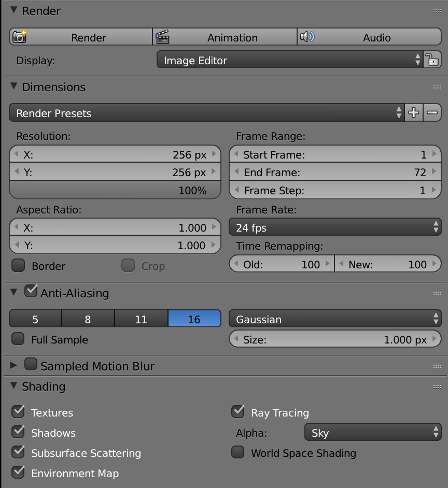Click the Render camera icon button
This screenshot has width=448, height=488.
point(18,36)
